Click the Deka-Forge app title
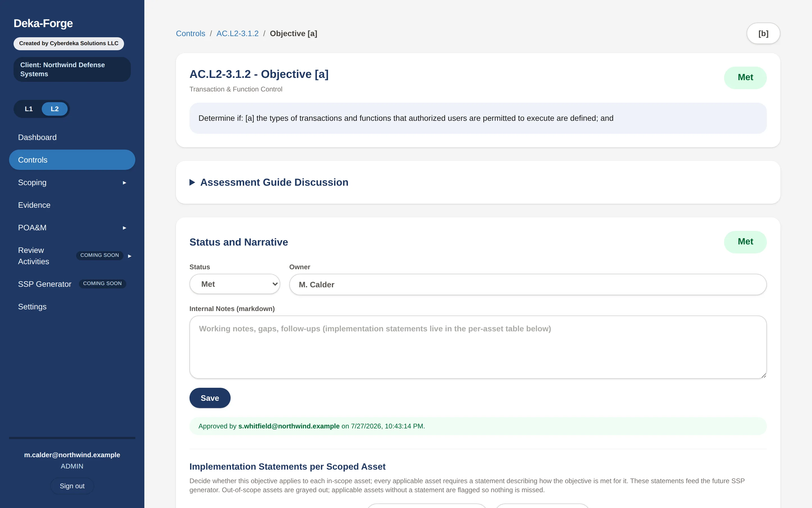Image resolution: width=812 pixels, height=508 pixels. 43,23
